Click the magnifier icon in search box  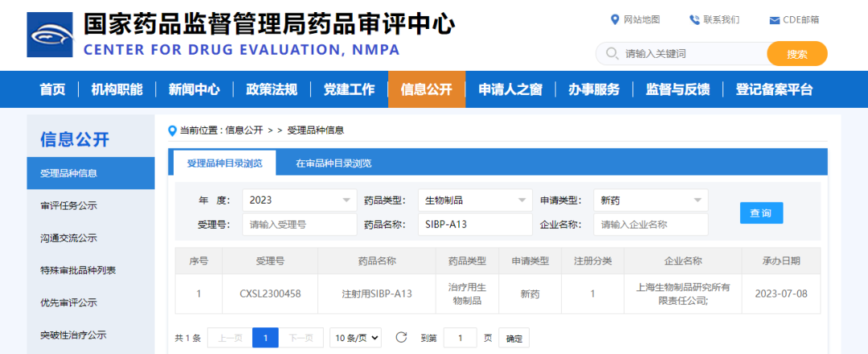click(610, 54)
